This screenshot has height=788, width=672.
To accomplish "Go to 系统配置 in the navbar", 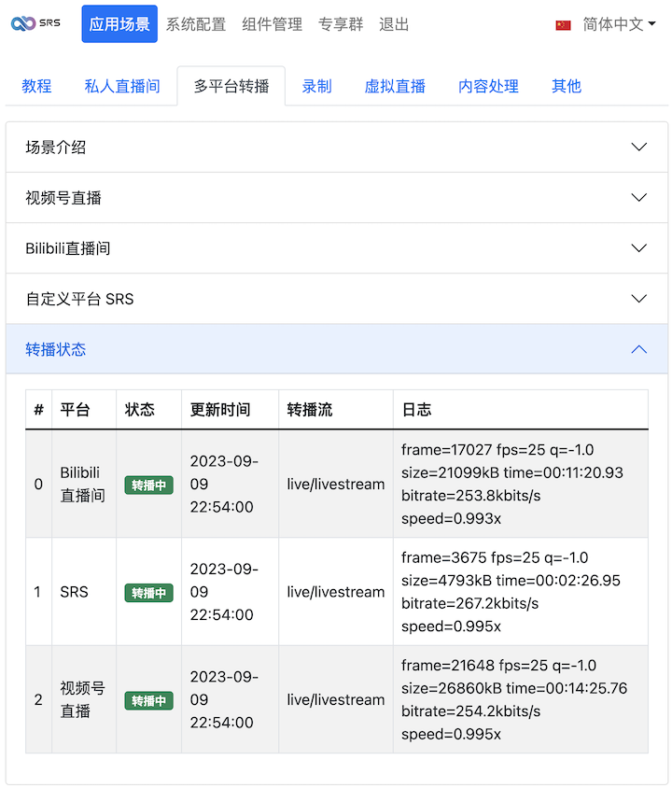I will coord(196,25).
